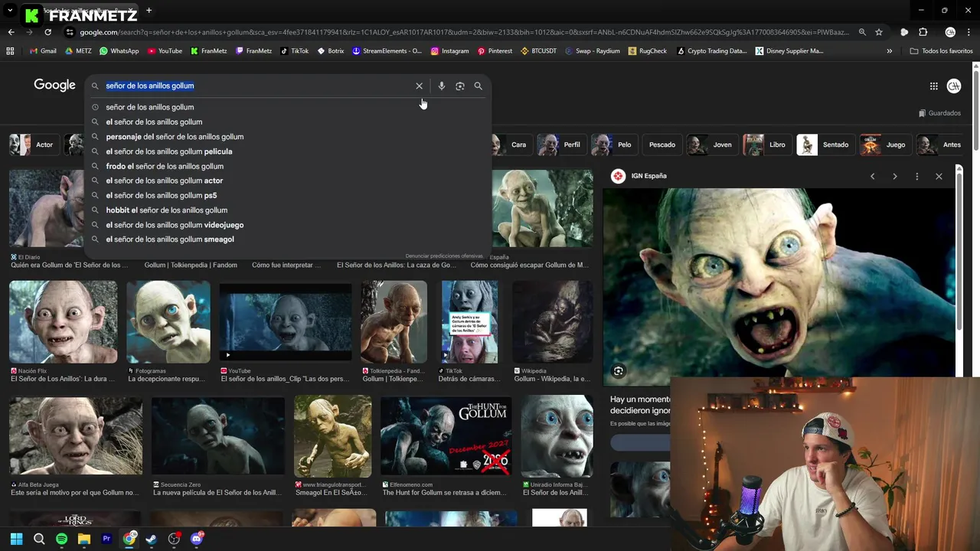
Task: Go to the Google logo homepage
Action: 54,85
